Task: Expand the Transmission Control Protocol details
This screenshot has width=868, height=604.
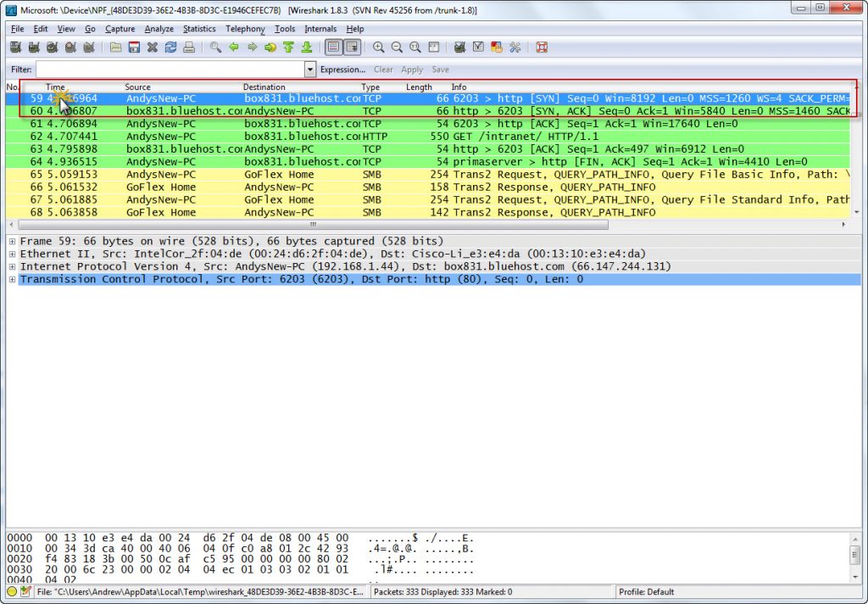Action: [12, 280]
